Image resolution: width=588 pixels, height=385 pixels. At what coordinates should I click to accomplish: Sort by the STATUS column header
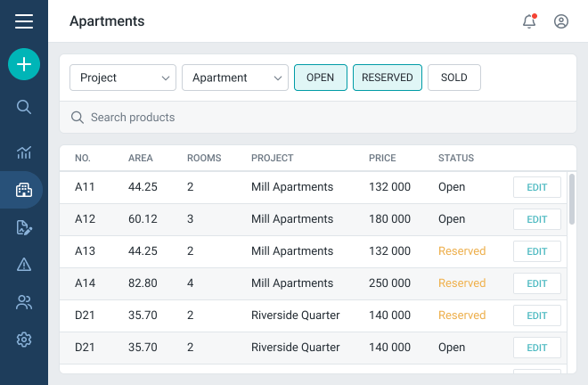tap(456, 158)
